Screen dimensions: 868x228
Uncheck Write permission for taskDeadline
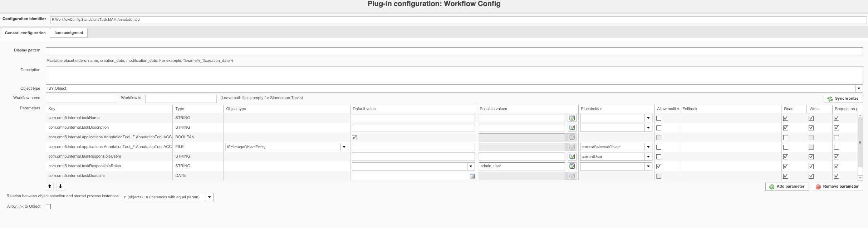811,176
